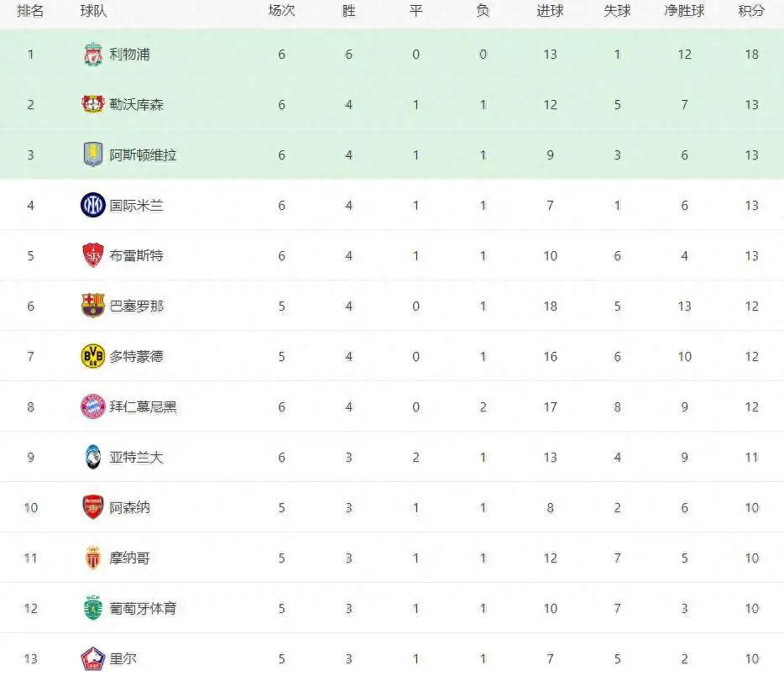Screen dimensions: 784x681
Task: Click the Arsenal crest icon
Action: [x=93, y=507]
